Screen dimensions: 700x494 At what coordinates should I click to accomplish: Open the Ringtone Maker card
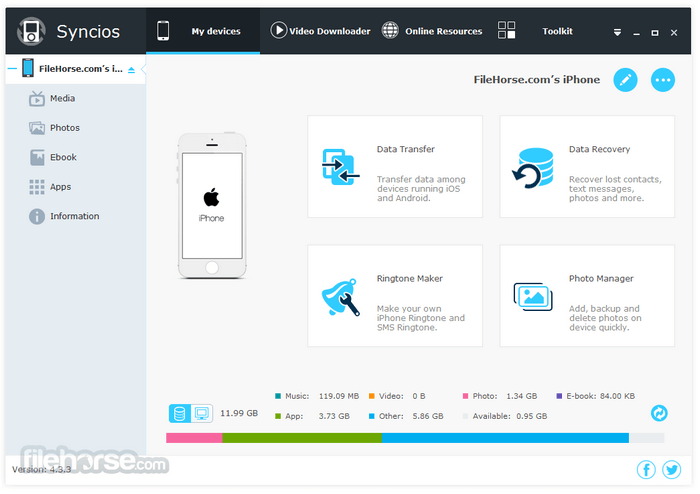395,295
